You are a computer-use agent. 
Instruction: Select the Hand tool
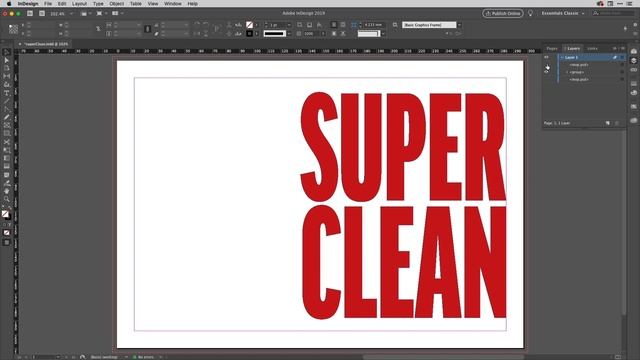pyautogui.click(x=7, y=191)
